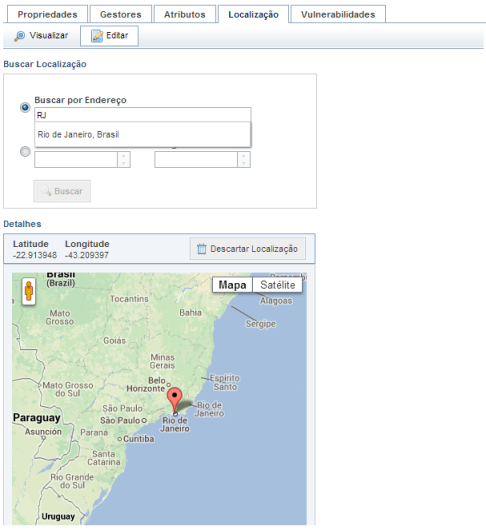This screenshot has height=530, width=486.
Task: Switch to the Gestores tab
Action: pyautogui.click(x=121, y=15)
